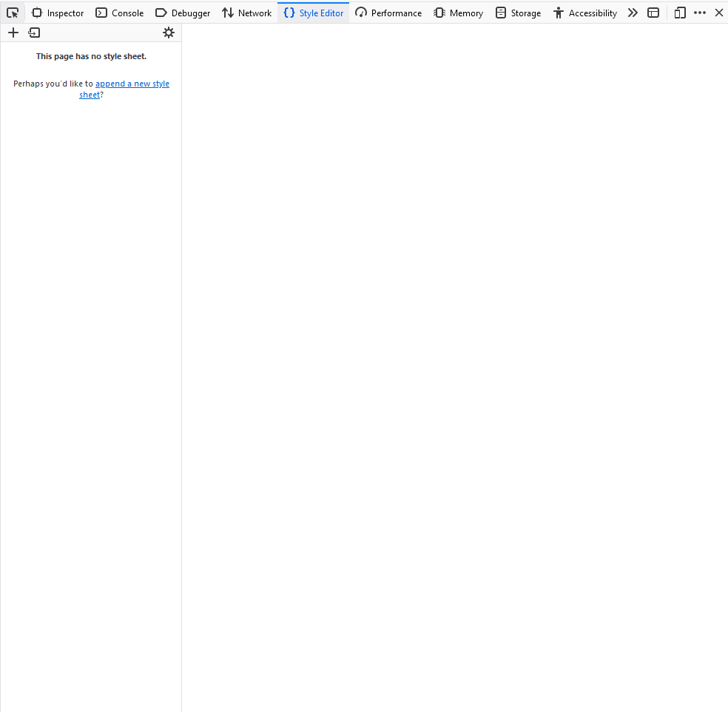Image resolution: width=728 pixels, height=712 pixels.
Task: Expand the more tools chevron menu
Action: (633, 13)
